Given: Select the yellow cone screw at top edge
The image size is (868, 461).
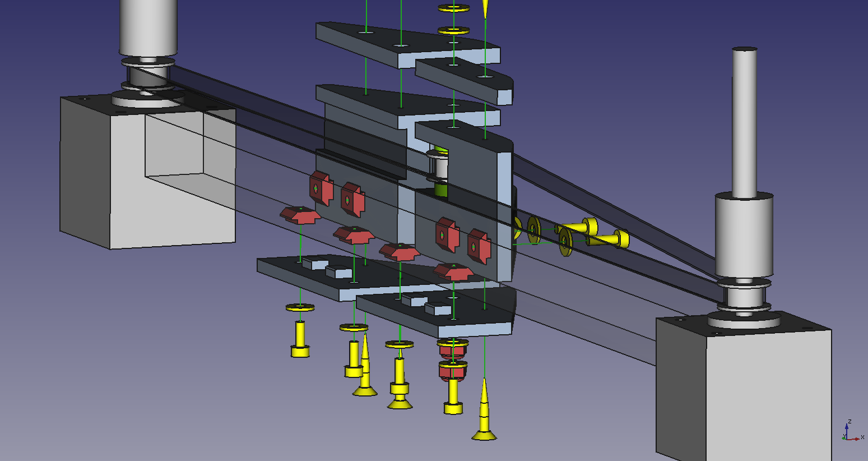Looking at the screenshot, I should coord(485,8).
